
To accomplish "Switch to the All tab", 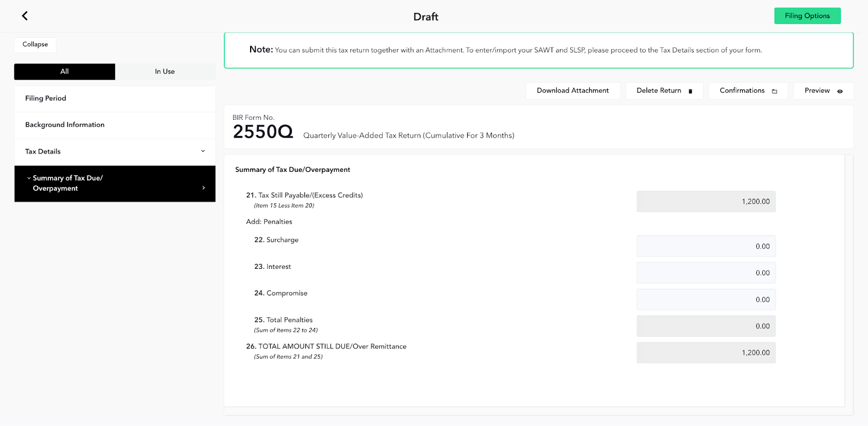I will point(65,72).
